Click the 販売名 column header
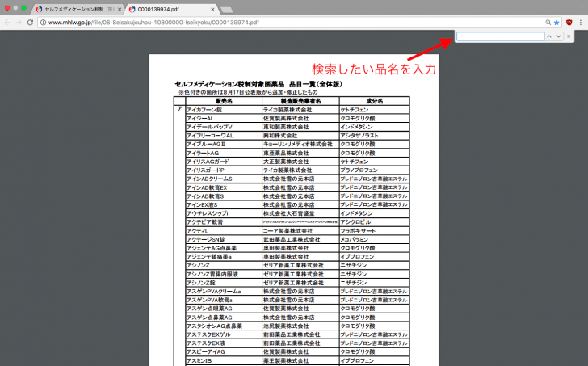588x366 pixels. click(224, 101)
